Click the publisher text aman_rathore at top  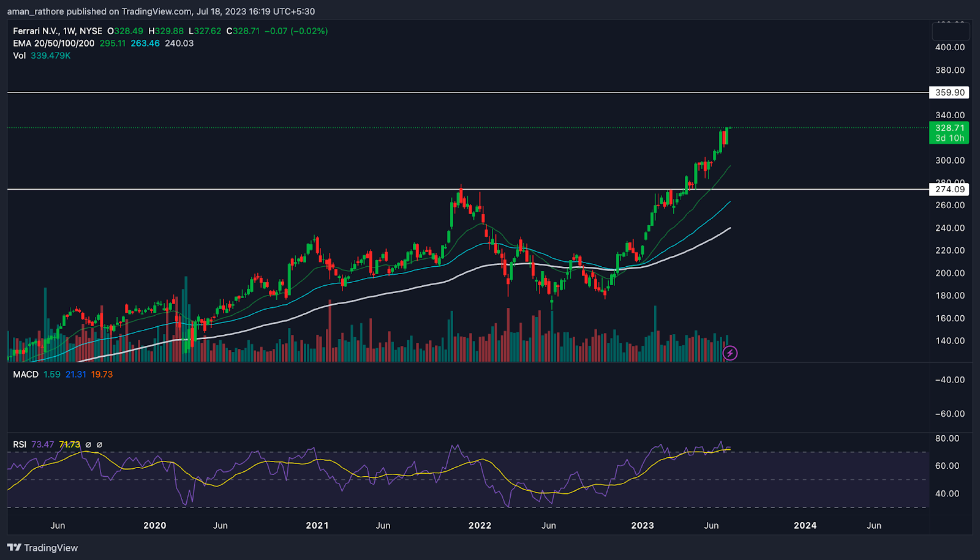[36, 11]
